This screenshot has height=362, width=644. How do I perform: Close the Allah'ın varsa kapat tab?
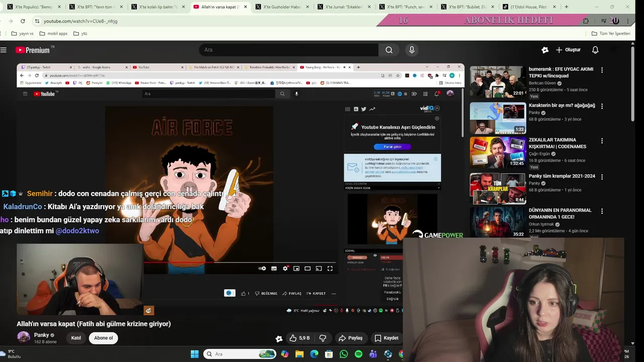245,7
